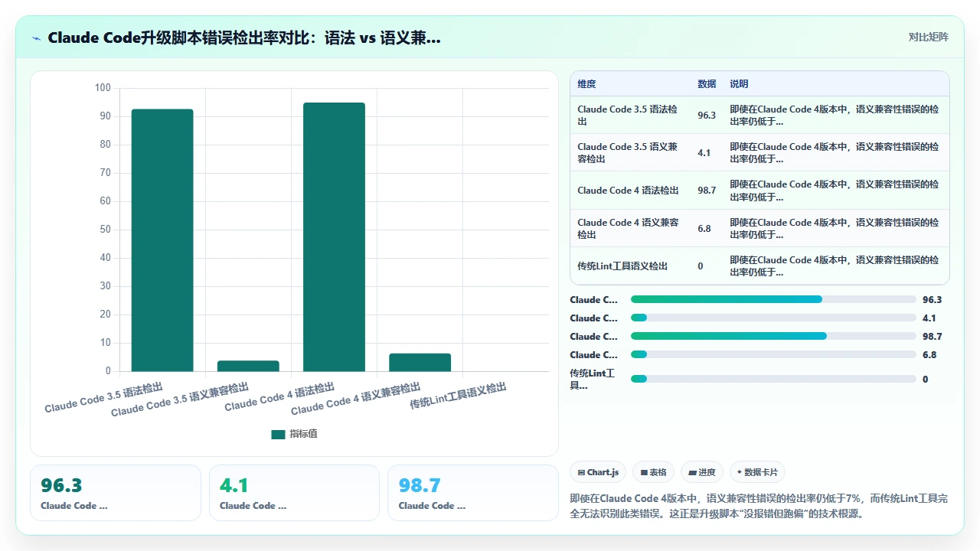Screen dimensions: 980x551
Task: Click the Chart.js tag
Action: pyautogui.click(x=599, y=472)
